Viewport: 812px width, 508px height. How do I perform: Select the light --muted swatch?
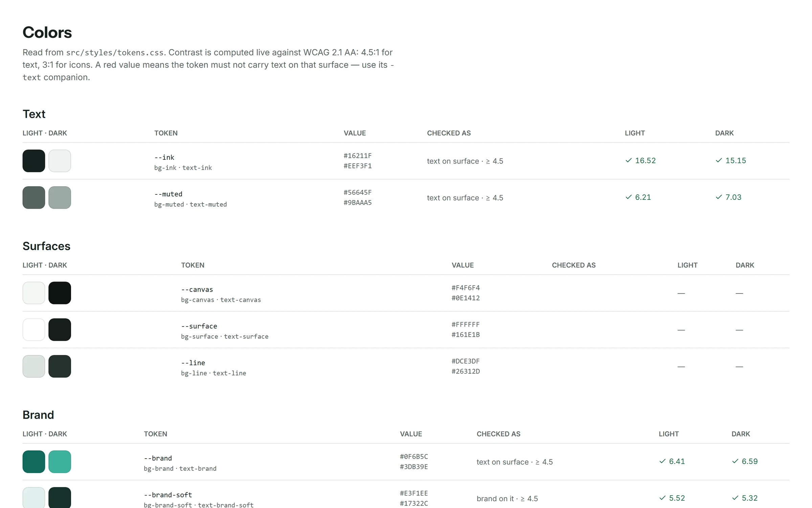pos(34,197)
